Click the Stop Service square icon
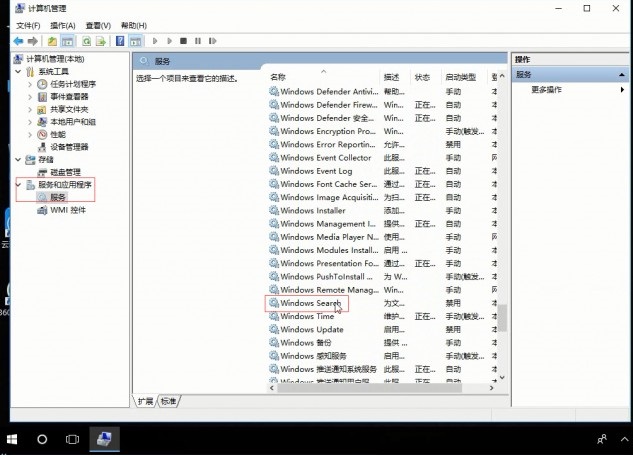This screenshot has width=633, height=457. [183, 41]
